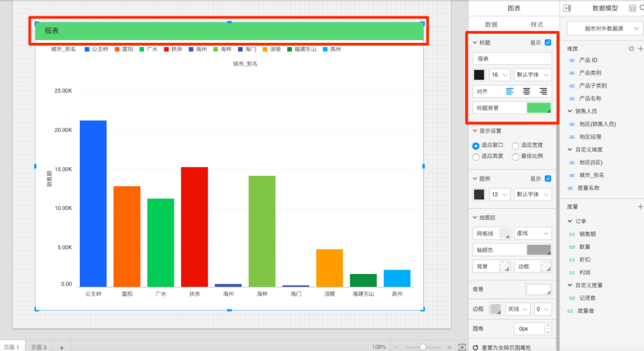
Task: Collapse the 订单 measure group
Action: pyautogui.click(x=569, y=221)
